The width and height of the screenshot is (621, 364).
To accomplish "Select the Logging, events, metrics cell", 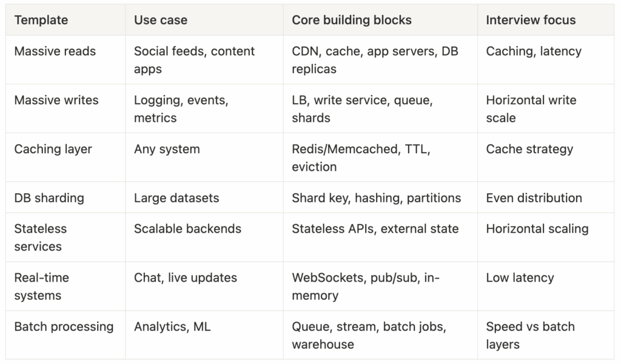I will [181, 108].
